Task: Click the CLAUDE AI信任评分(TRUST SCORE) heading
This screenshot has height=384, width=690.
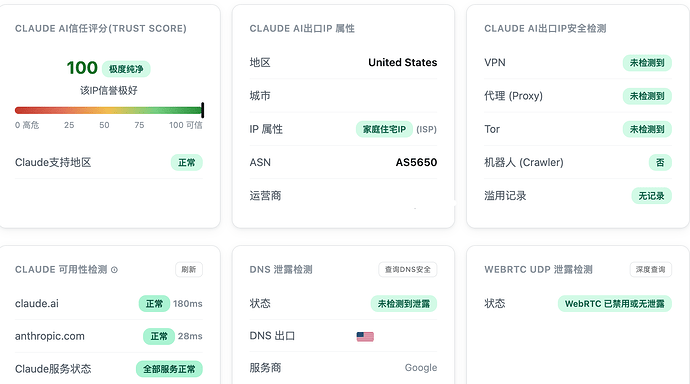Action: pos(101,29)
